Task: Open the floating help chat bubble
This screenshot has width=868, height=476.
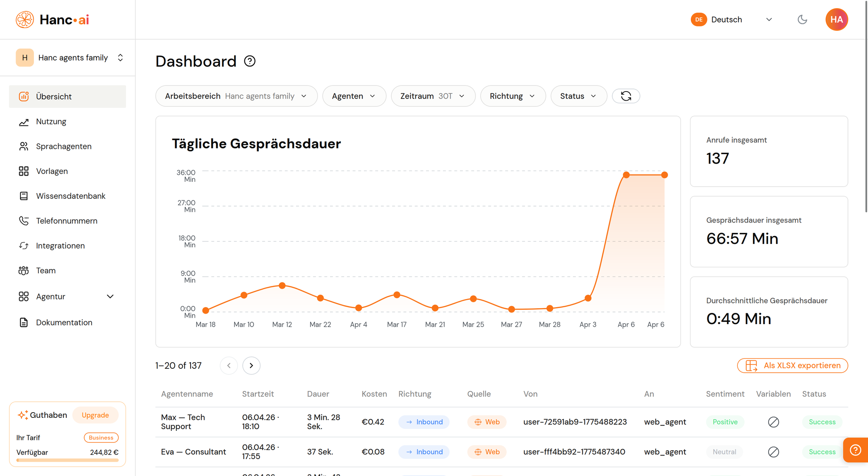Action: point(855,450)
